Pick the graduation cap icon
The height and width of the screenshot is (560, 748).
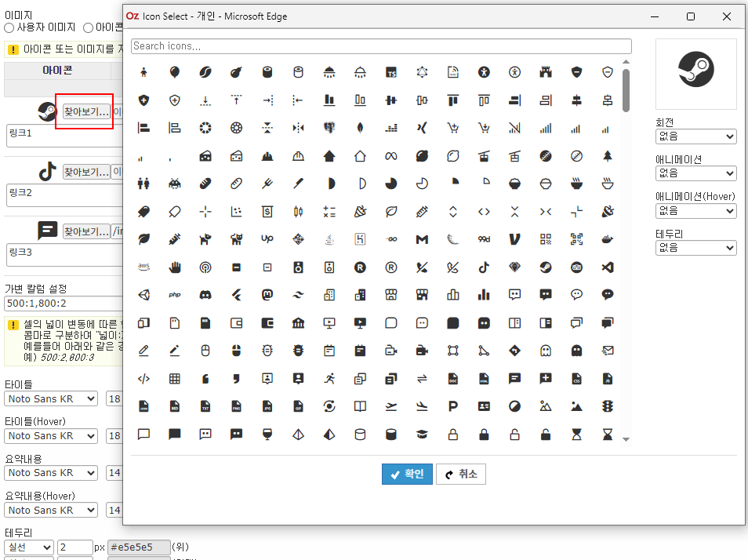422,435
